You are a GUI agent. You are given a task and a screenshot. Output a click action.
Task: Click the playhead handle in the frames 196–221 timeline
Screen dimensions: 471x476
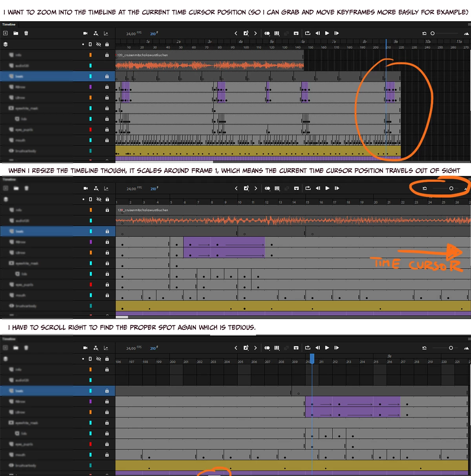click(x=312, y=358)
